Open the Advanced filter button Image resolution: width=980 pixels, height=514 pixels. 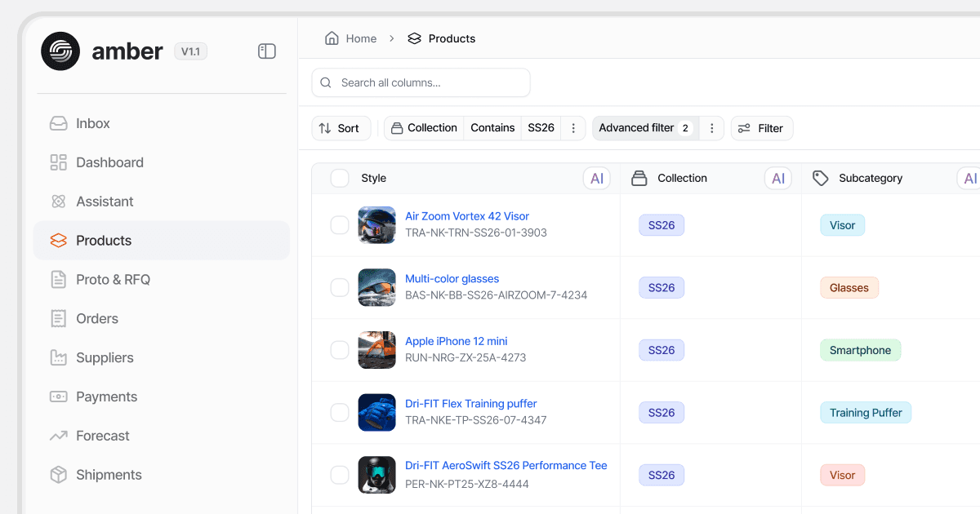645,128
